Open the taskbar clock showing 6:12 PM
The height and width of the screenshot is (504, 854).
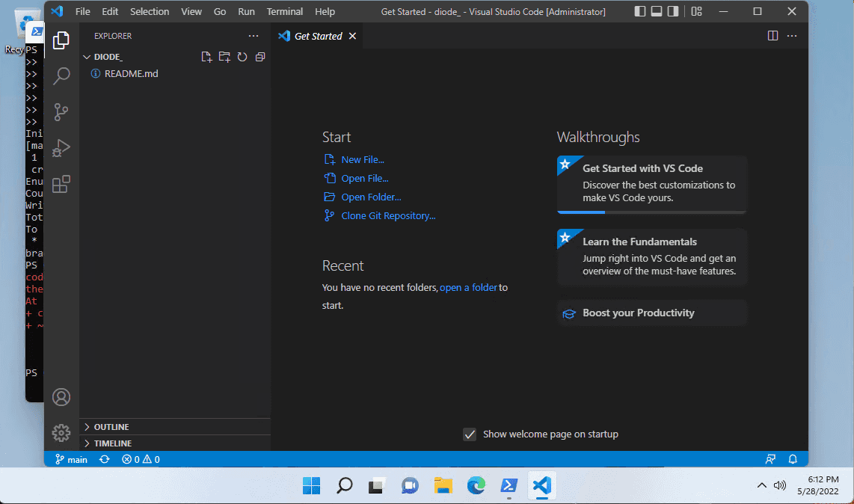tap(818, 485)
